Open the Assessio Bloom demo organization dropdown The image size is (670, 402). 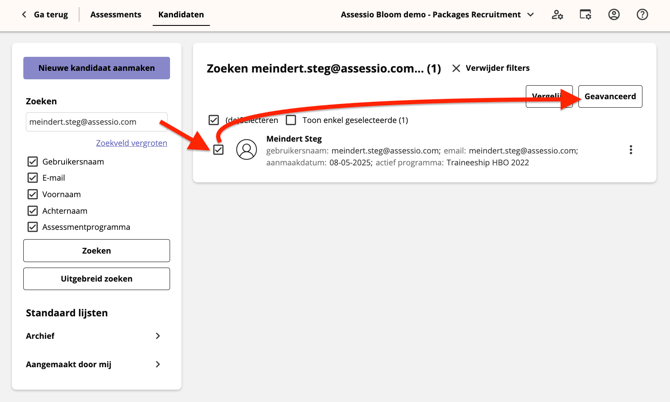[x=530, y=15]
